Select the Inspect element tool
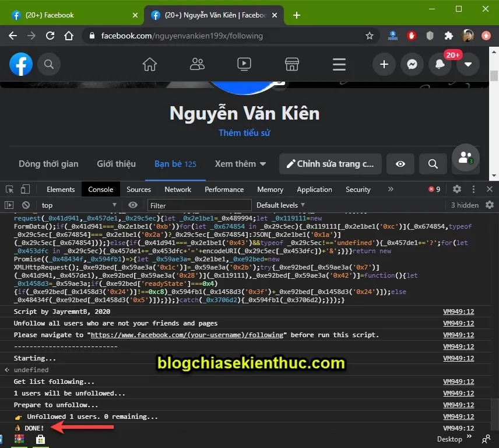499x448 pixels. click(x=8, y=189)
